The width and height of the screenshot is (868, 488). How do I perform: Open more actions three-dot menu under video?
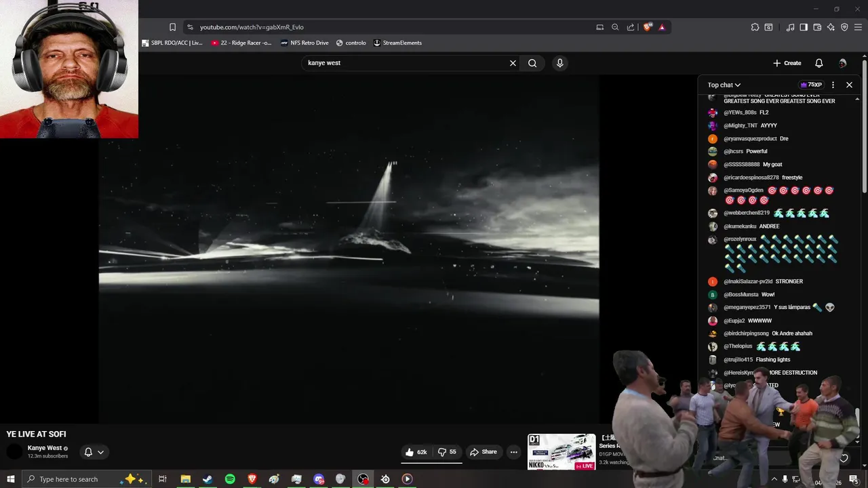[x=514, y=452]
